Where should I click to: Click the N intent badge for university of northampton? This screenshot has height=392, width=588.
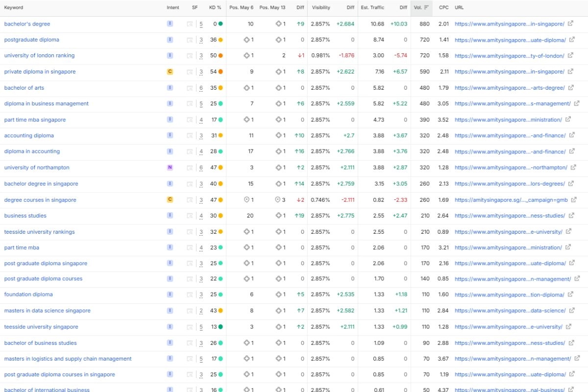click(x=170, y=167)
